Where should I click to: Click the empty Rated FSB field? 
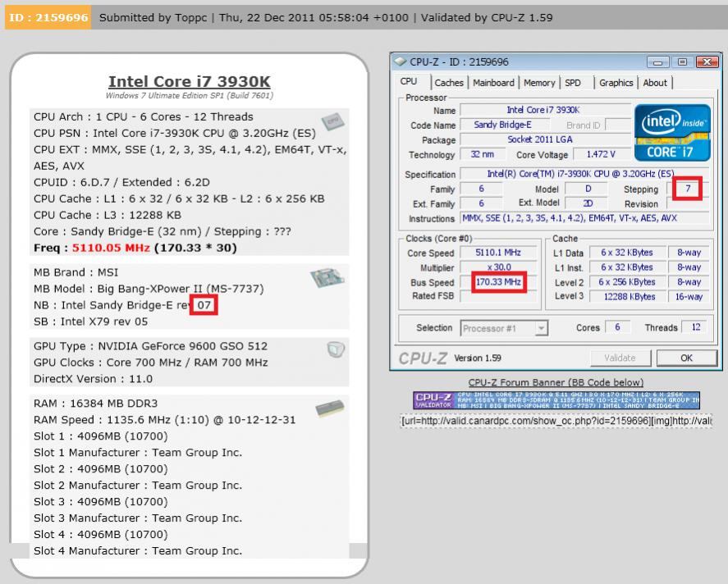tap(498, 296)
